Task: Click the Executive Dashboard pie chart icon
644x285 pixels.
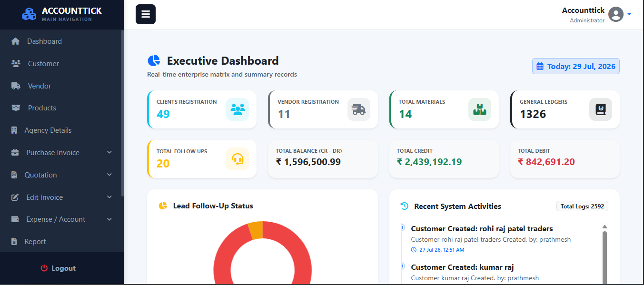Action: click(x=154, y=61)
